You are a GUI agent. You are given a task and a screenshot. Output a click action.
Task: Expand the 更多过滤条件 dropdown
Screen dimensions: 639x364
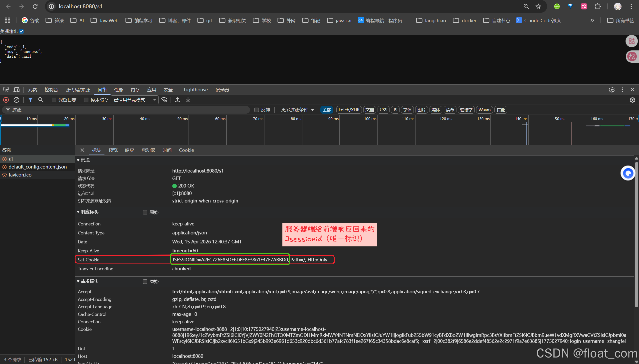(297, 110)
